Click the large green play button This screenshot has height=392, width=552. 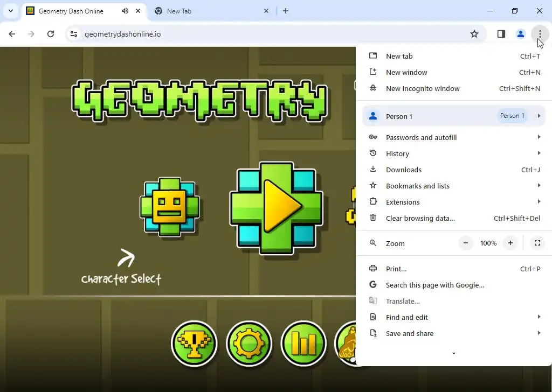coord(276,208)
